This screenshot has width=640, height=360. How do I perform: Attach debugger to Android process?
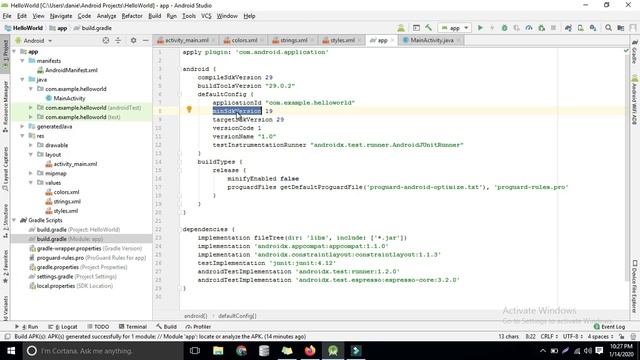[541, 28]
